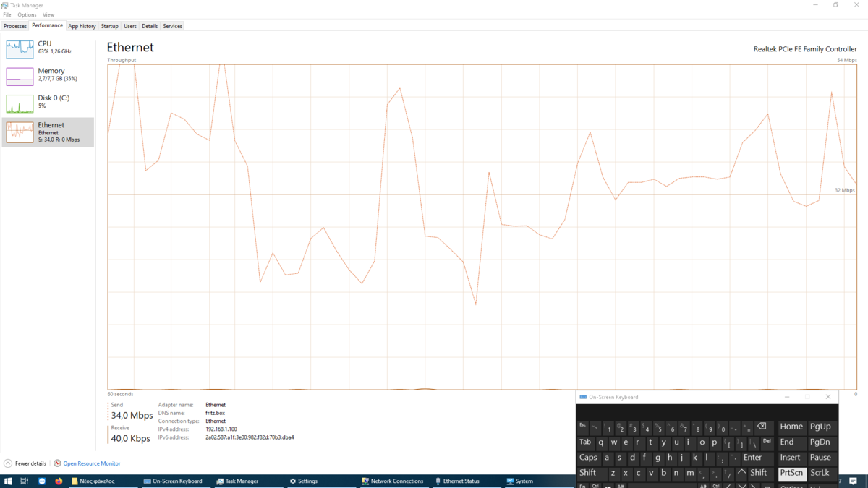This screenshot has height=488, width=868.
Task: Select the Ethernet graph in the sidebar
Action: click(x=47, y=132)
